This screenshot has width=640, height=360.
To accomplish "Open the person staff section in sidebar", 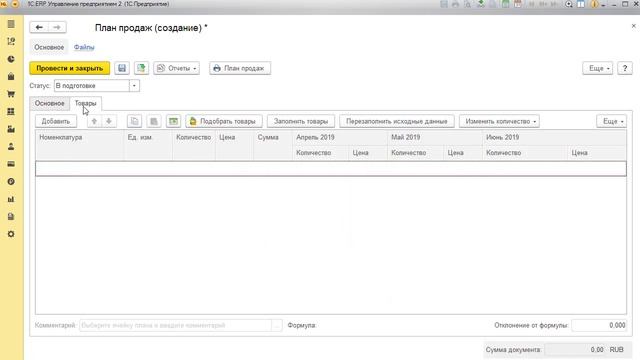I will coord(11,147).
